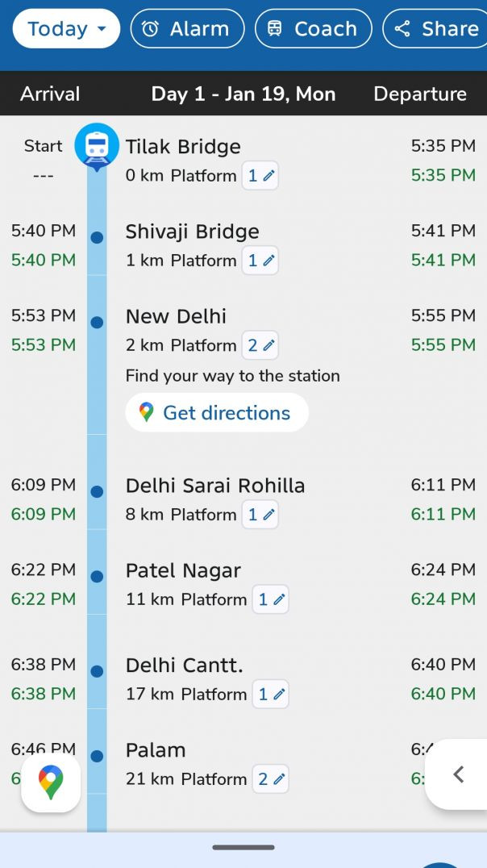Tap the bottom navigation handle bar
This screenshot has width=487, height=868.
[243, 847]
